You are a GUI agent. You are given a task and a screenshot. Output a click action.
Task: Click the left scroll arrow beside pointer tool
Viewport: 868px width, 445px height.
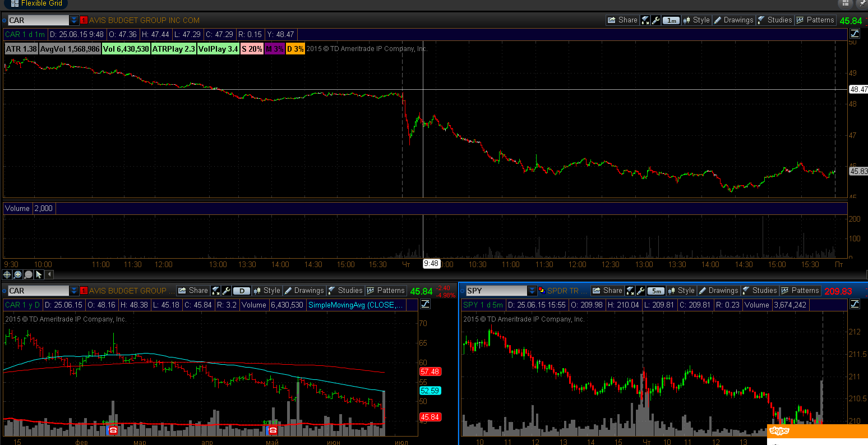(49, 274)
